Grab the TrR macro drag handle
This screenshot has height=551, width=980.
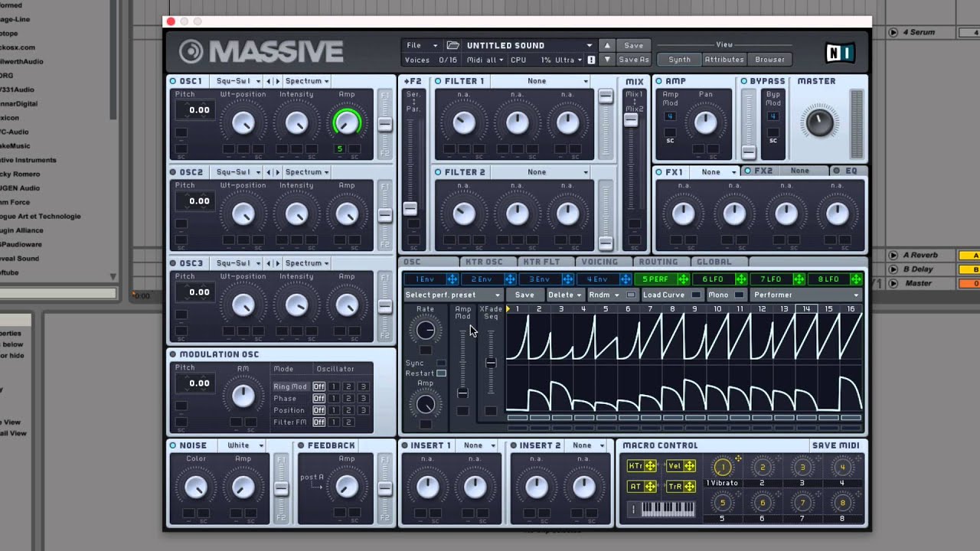point(689,486)
